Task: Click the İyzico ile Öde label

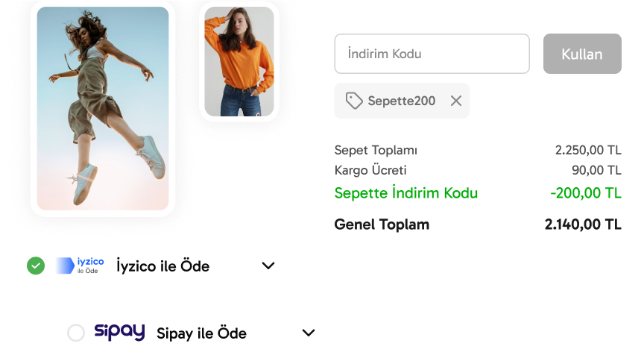Action: 163,266
